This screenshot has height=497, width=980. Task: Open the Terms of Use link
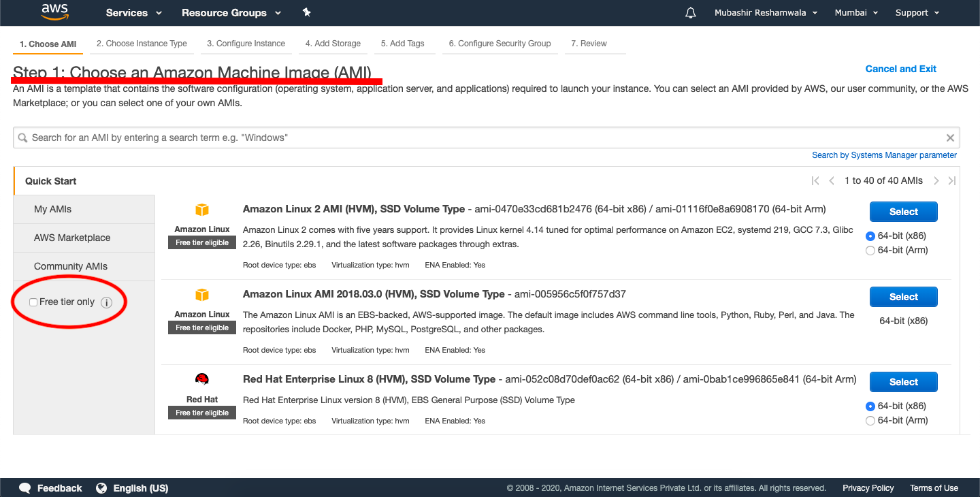point(934,488)
